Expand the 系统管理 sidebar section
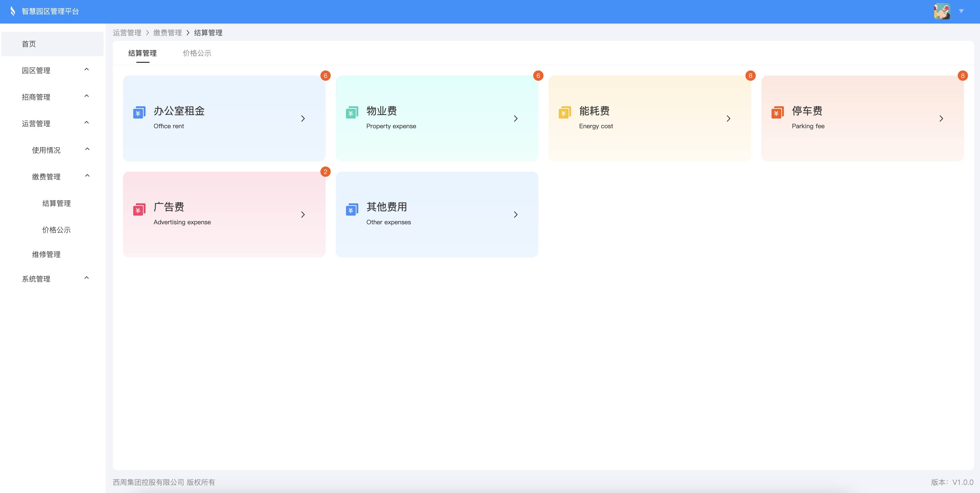Image resolution: width=980 pixels, height=493 pixels. point(87,278)
